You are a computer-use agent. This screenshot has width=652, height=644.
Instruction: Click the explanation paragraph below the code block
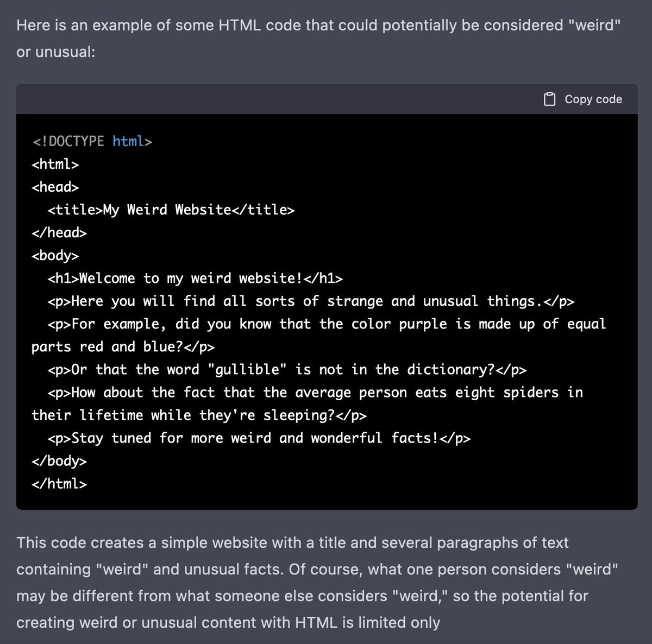point(318,582)
